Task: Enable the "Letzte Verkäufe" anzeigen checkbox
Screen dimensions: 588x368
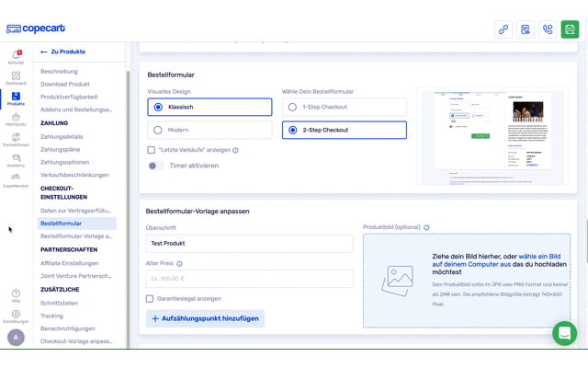Action: tap(152, 150)
